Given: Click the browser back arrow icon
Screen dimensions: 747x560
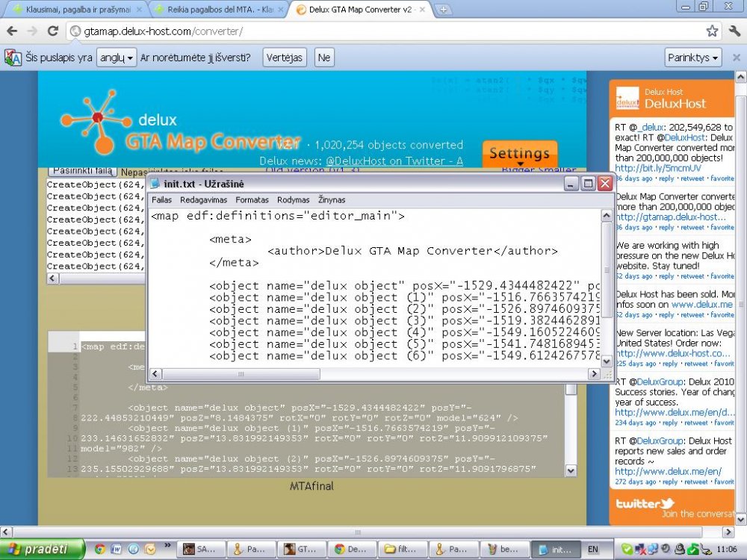Looking at the screenshot, I should click(13, 31).
